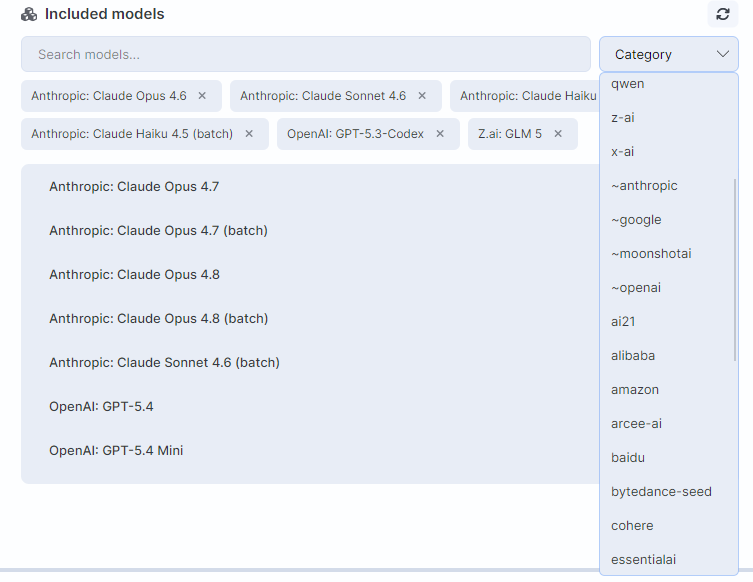This screenshot has height=582, width=753.
Task: Choose bytedance-seed category option
Action: [668, 492]
